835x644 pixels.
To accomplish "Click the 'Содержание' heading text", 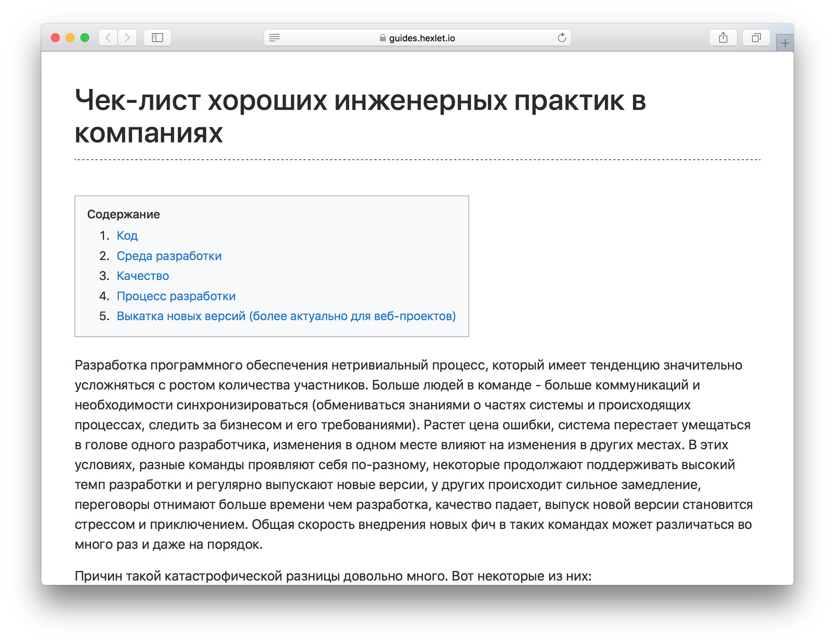I will point(124,214).
